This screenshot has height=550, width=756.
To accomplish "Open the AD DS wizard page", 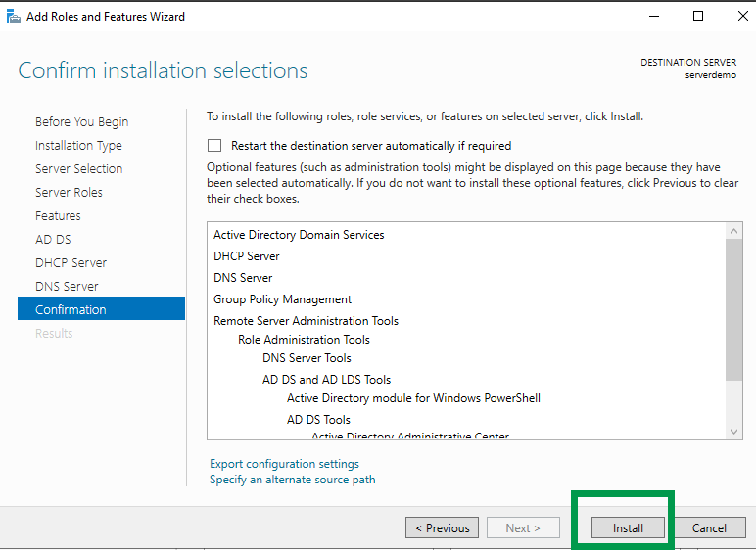I will click(x=53, y=240).
